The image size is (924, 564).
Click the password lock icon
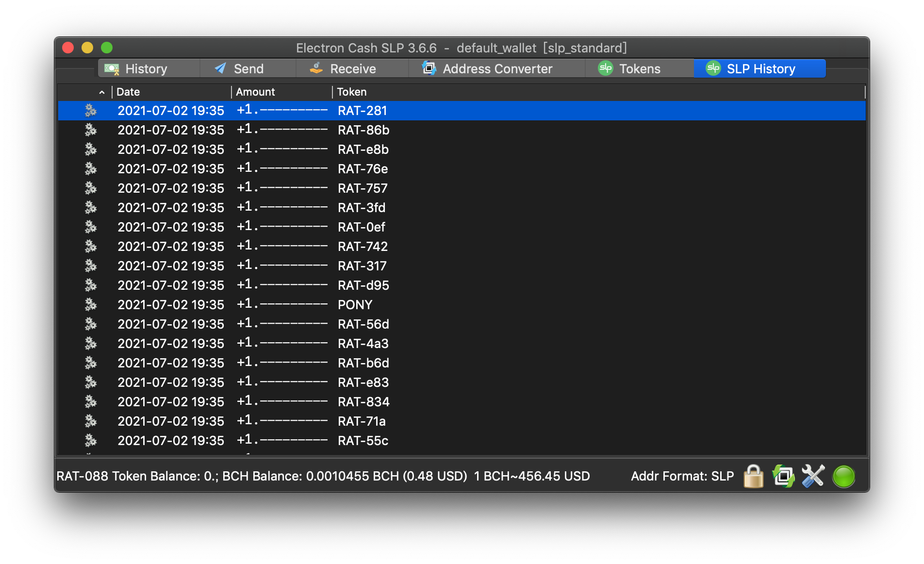(x=753, y=476)
